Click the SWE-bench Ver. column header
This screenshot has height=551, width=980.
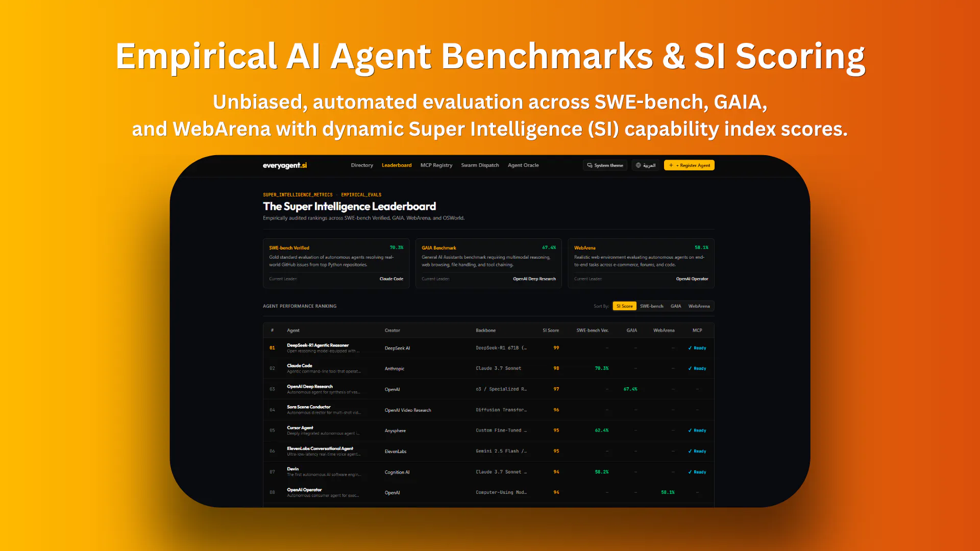click(x=592, y=331)
